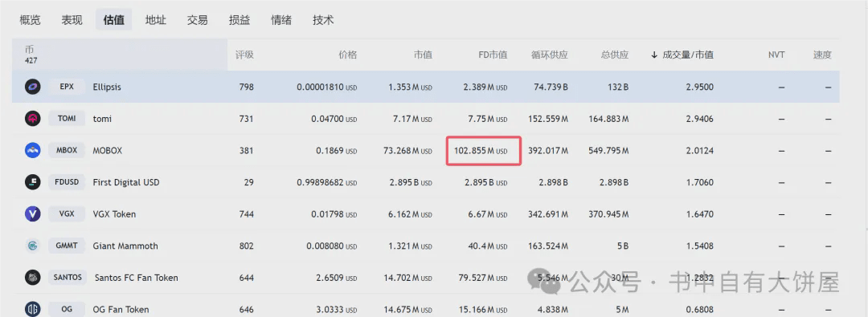The width and height of the screenshot is (868, 317).
Task: Select the OG ticker badge
Action: click(67, 309)
